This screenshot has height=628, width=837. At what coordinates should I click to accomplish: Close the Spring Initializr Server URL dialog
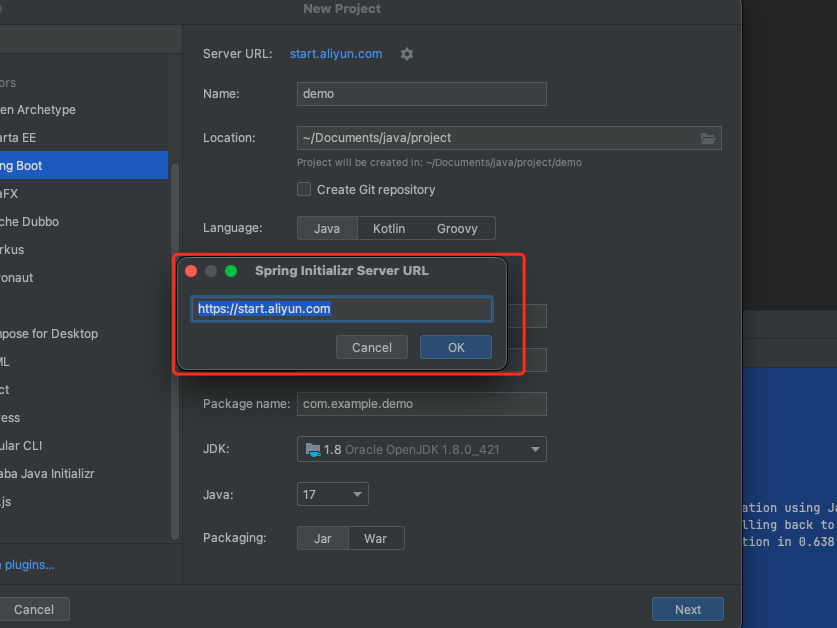point(191,271)
